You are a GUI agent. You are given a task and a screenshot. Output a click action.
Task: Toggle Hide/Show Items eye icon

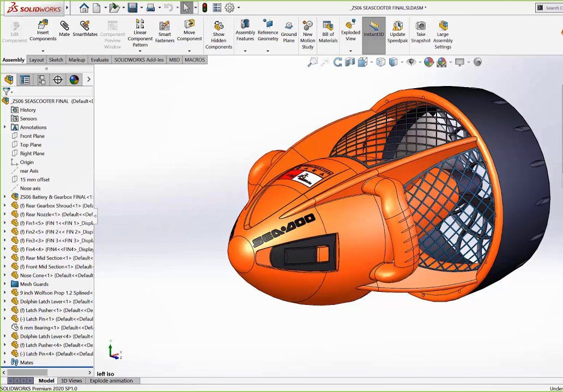411,62
